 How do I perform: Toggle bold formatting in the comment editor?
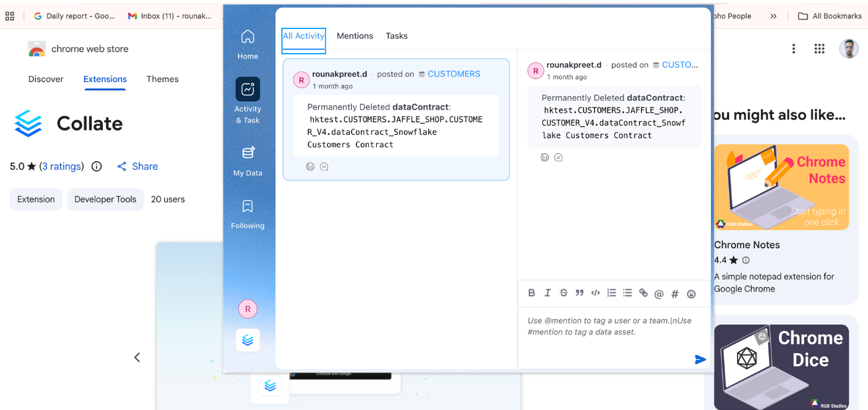point(532,293)
